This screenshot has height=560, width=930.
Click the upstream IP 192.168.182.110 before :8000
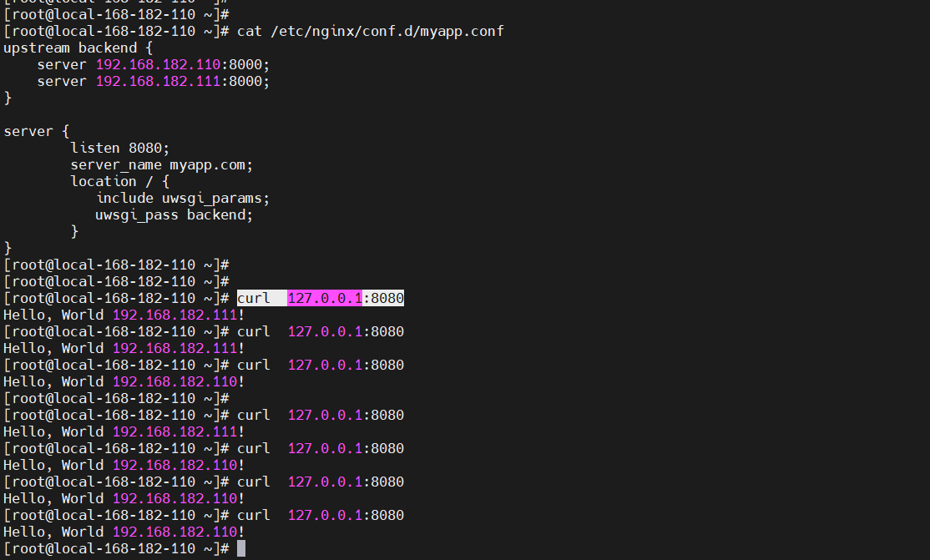[158, 64]
